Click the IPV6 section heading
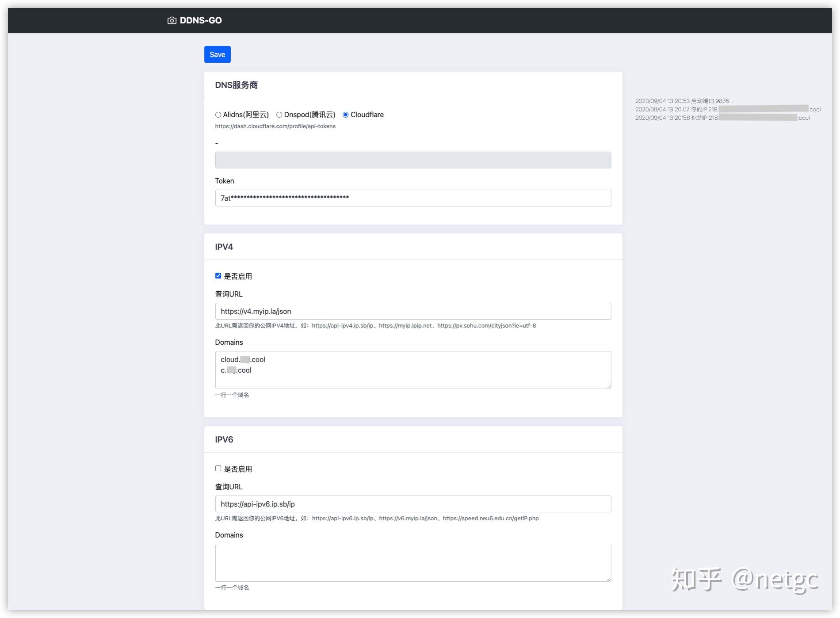 tap(223, 439)
